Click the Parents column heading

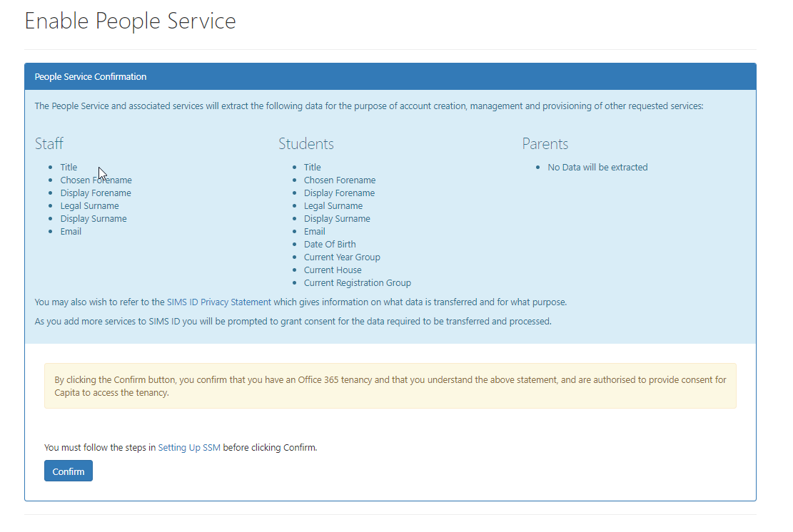545,144
